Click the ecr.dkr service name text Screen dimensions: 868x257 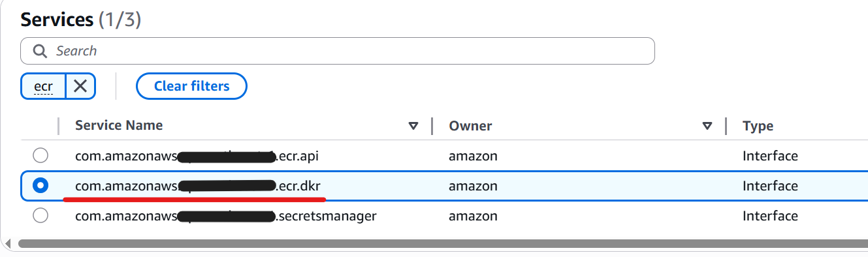(x=198, y=186)
